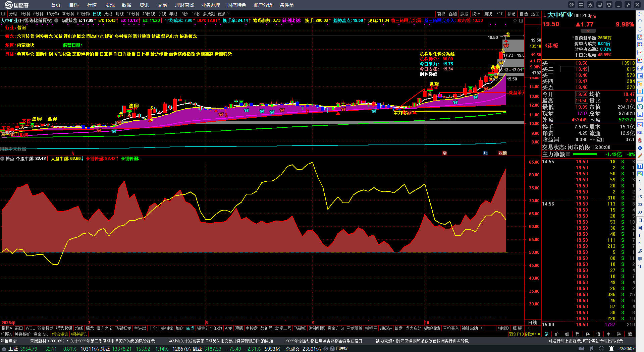Click the up arrow in right sidebar
This screenshot has height=352, width=644.
coord(640,22)
